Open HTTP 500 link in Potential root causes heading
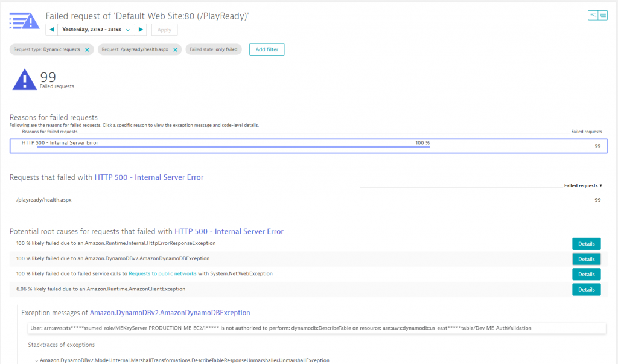Viewport: 618px width, 364px height. [229, 231]
